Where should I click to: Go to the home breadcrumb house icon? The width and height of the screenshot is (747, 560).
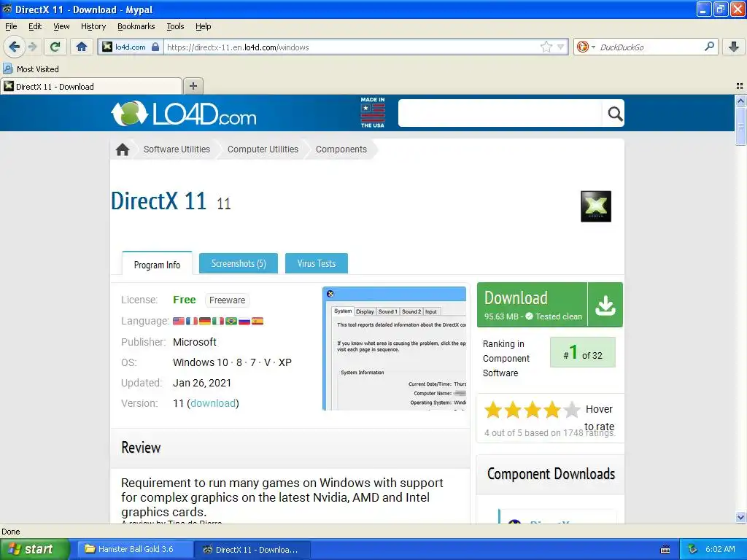tap(123, 149)
